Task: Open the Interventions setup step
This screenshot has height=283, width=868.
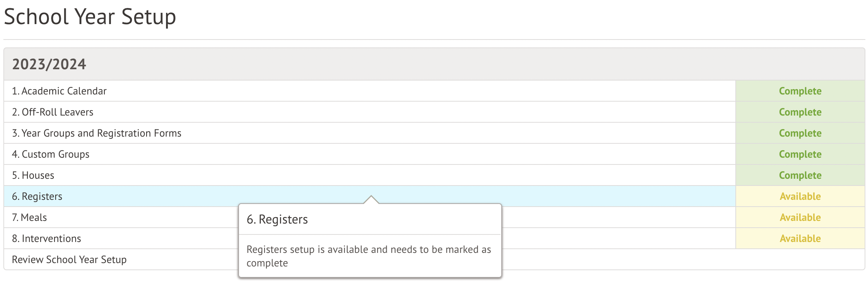Action: coord(47,239)
